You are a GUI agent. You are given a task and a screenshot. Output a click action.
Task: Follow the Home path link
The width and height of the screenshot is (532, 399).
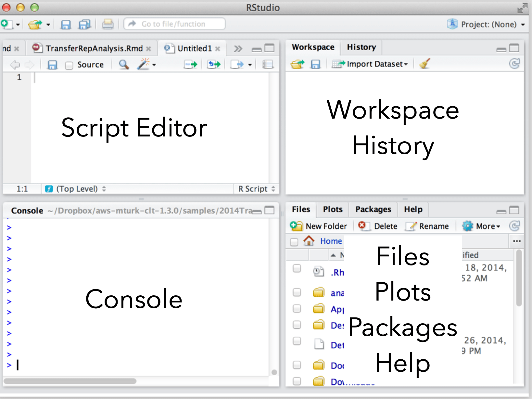click(x=331, y=241)
